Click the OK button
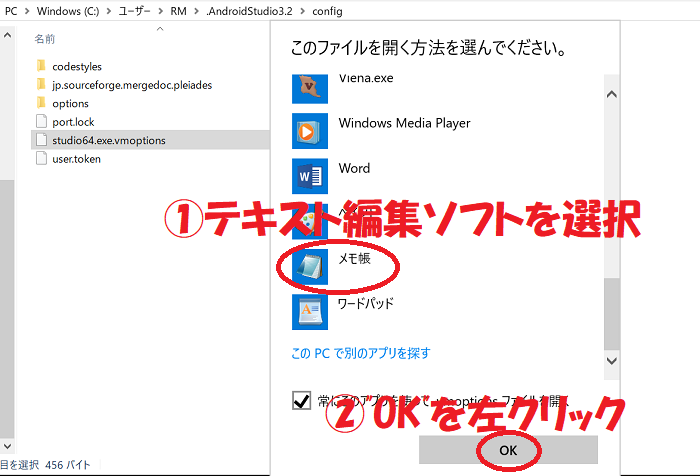This screenshot has width=700, height=476. (x=508, y=450)
